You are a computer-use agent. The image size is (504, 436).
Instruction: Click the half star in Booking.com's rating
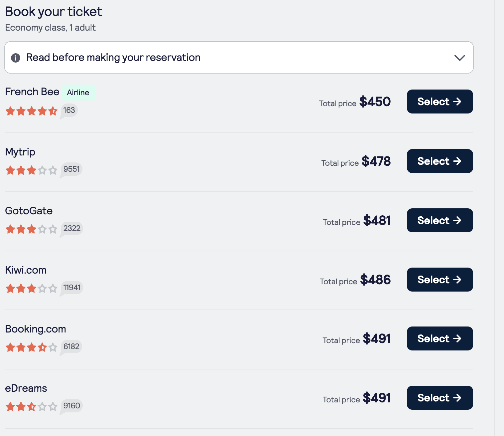pyautogui.click(x=42, y=347)
